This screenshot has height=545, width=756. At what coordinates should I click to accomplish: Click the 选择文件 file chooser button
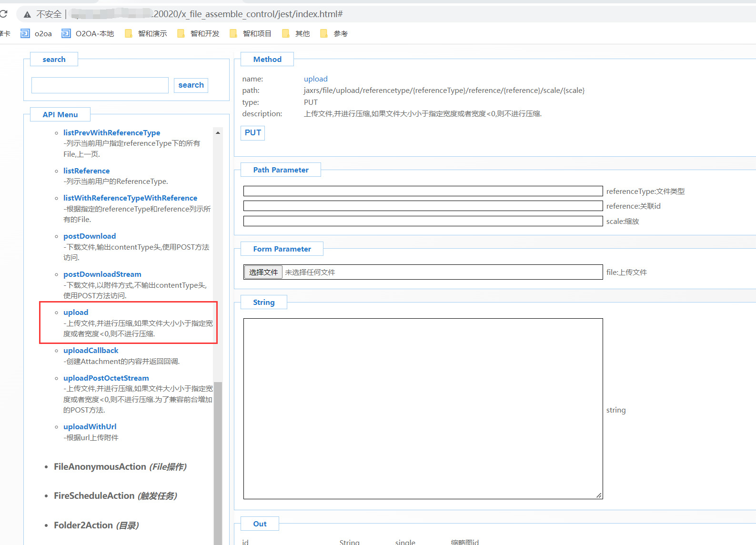[263, 272]
